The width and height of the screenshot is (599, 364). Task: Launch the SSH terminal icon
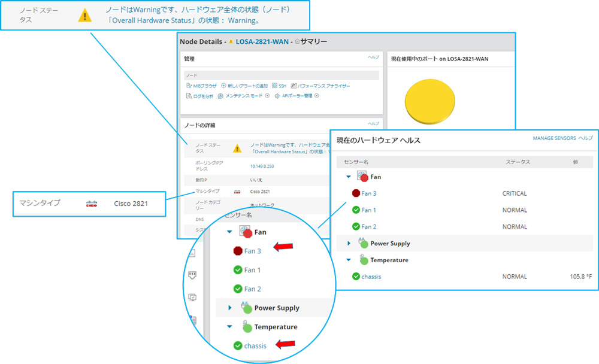click(275, 86)
